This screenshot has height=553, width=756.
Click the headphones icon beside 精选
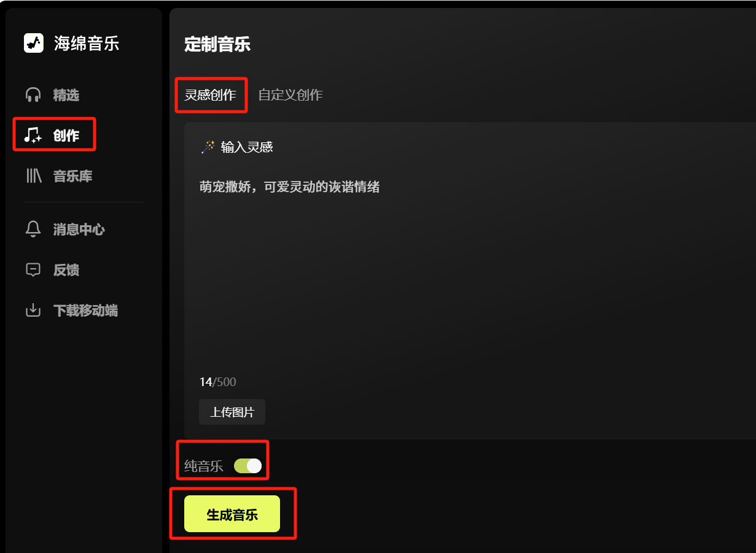[33, 95]
